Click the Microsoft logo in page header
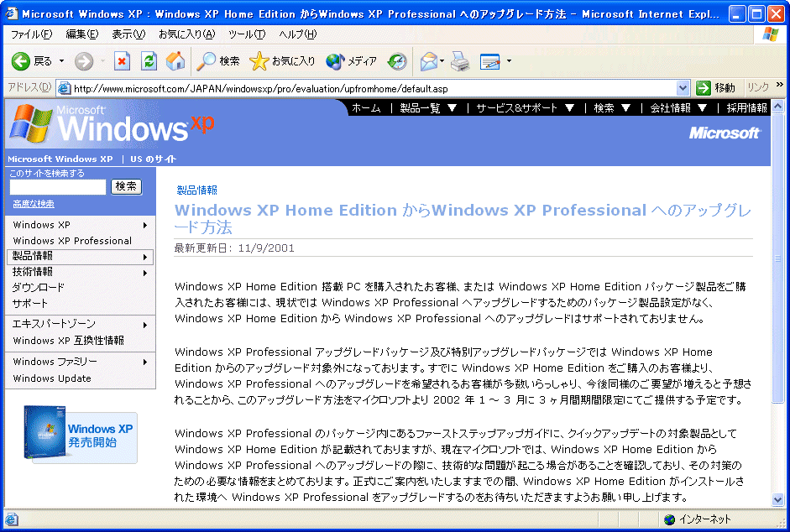 (x=725, y=133)
